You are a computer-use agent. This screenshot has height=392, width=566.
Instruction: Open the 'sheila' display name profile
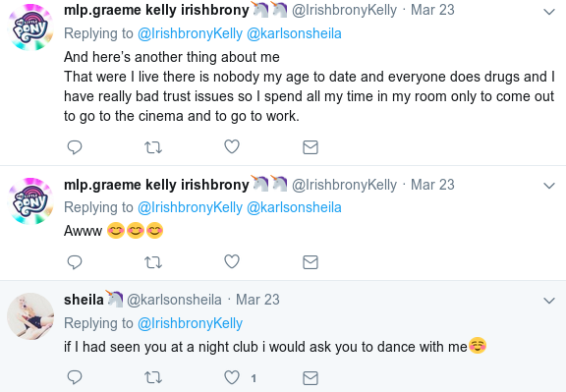tap(84, 300)
